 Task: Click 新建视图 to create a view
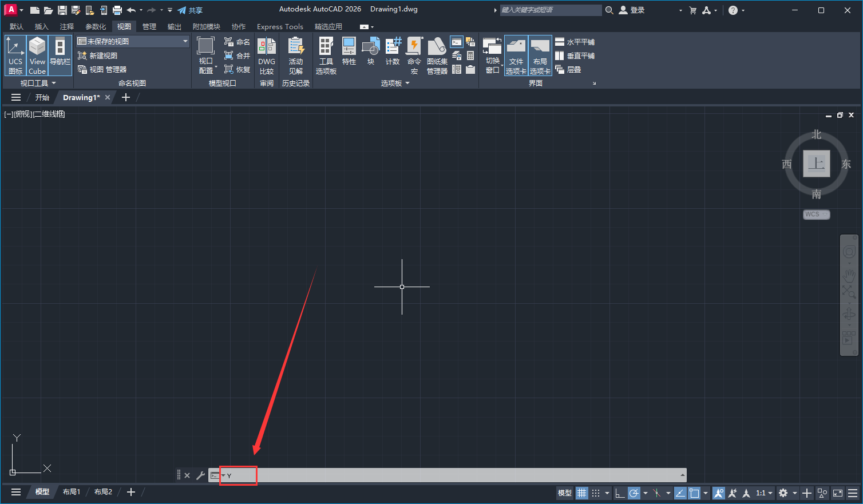[x=97, y=55]
